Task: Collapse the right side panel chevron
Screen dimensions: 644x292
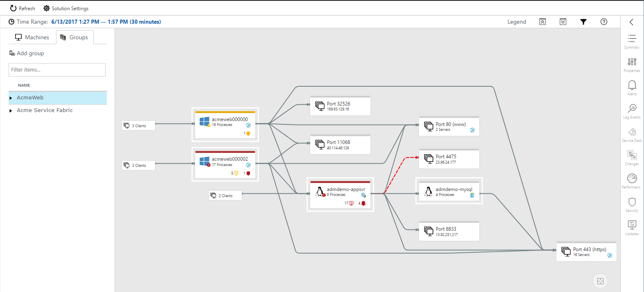Action: tap(631, 22)
